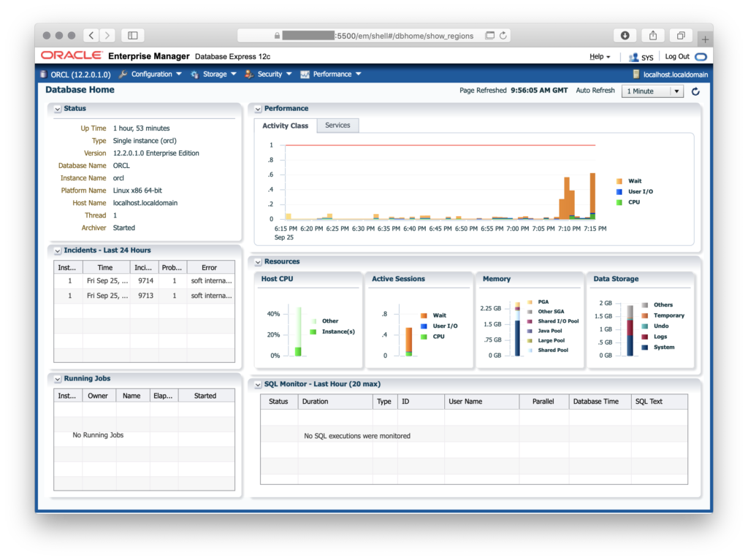Viewport: 748px width, 560px height.
Task: Open Reader view icon in address bar
Action: [x=489, y=35]
